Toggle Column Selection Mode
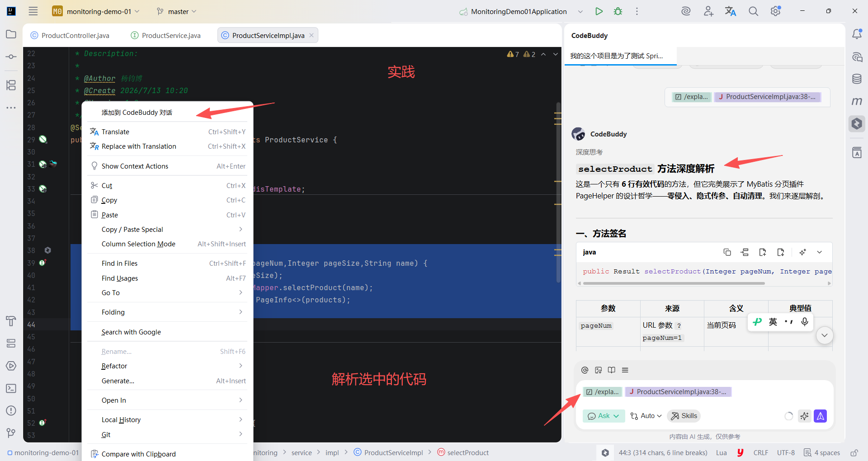Image resolution: width=868 pixels, height=461 pixels. tap(167, 244)
